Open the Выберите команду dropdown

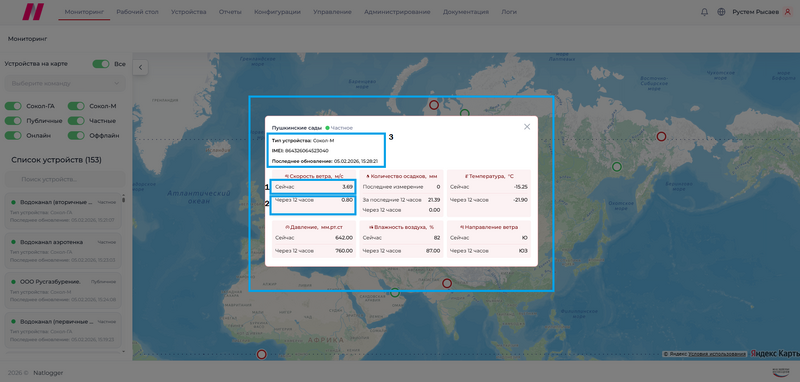[65, 83]
